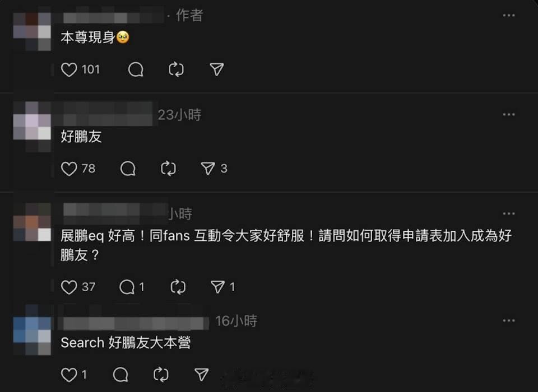The height and width of the screenshot is (392, 538).
Task: Reply to the Search 好鵬友大本營 comment
Action: coord(120,375)
